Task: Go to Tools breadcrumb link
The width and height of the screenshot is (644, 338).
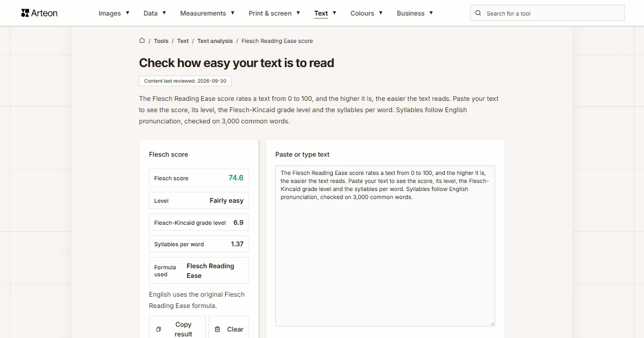Action: tap(161, 41)
